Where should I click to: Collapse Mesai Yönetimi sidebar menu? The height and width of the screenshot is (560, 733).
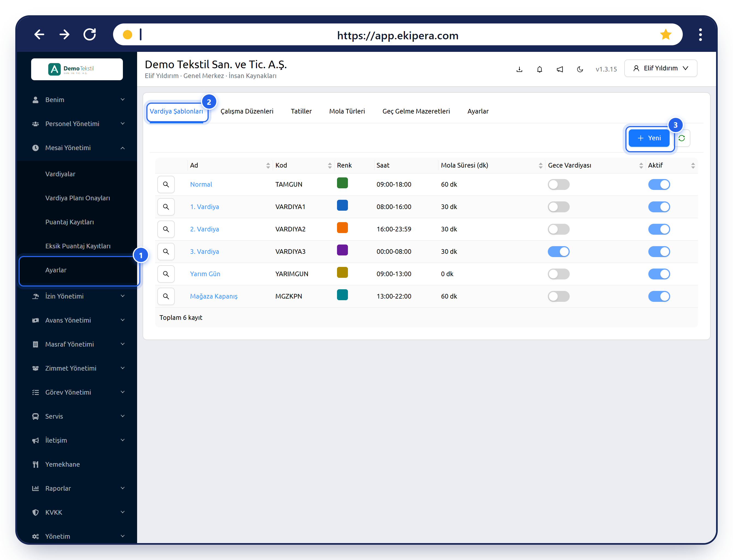point(77,148)
